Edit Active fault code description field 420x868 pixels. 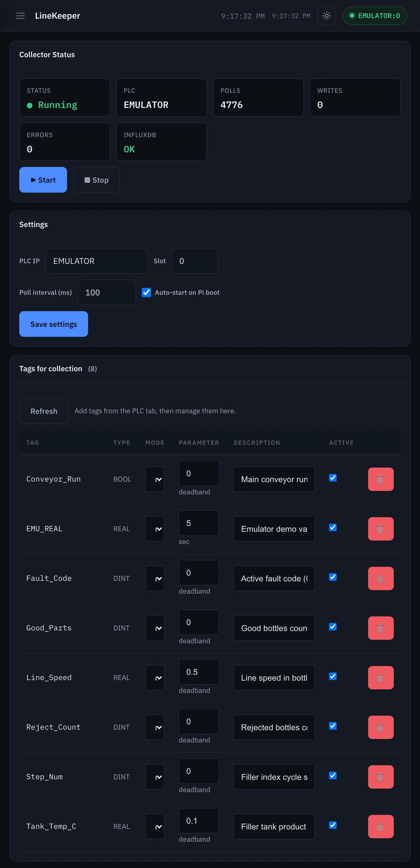[274, 578]
